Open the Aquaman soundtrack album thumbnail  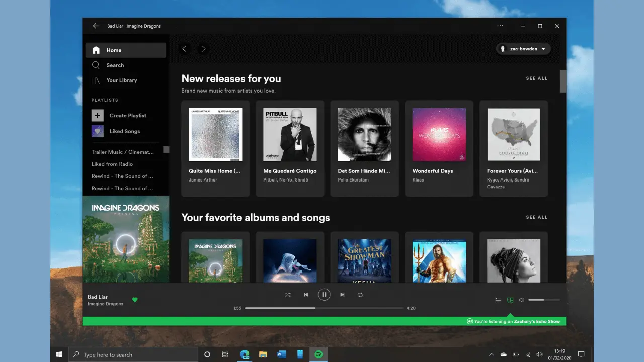pos(439,260)
